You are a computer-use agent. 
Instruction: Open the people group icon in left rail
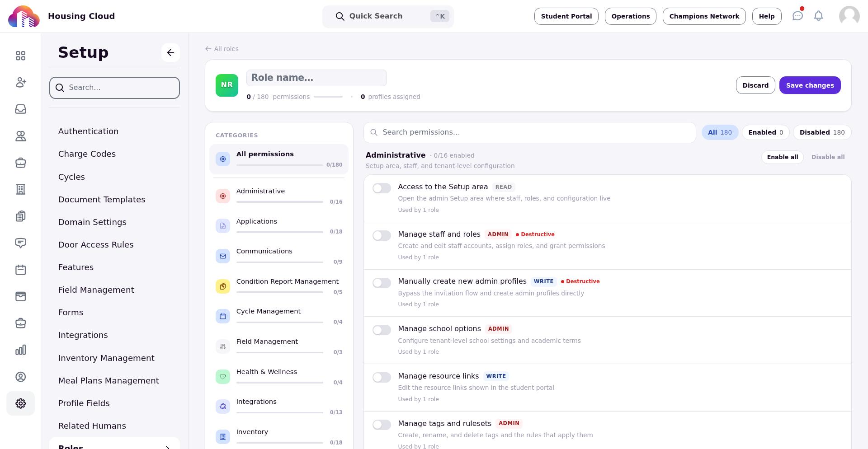pos(20,136)
